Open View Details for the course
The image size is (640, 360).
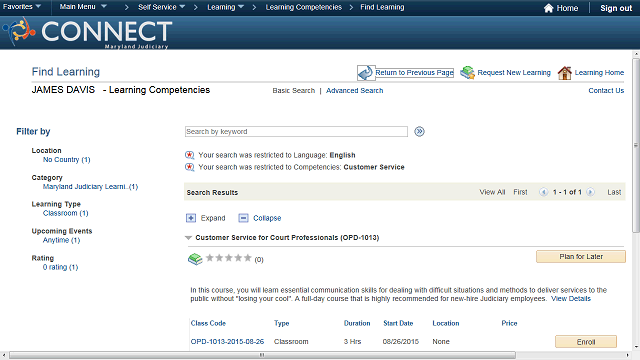click(571, 299)
